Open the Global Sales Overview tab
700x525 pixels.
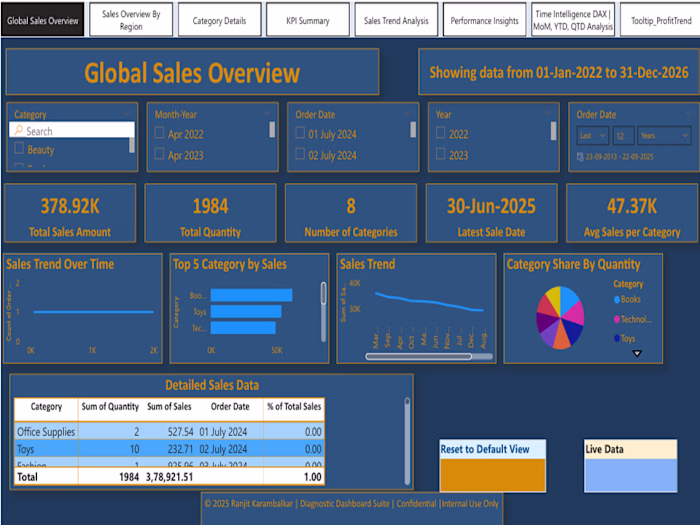coord(42,20)
